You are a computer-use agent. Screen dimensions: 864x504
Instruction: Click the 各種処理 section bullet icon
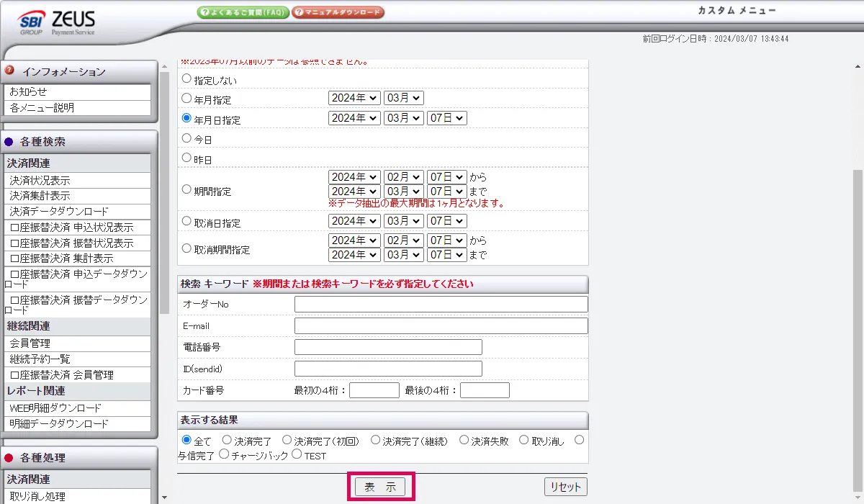[10, 457]
